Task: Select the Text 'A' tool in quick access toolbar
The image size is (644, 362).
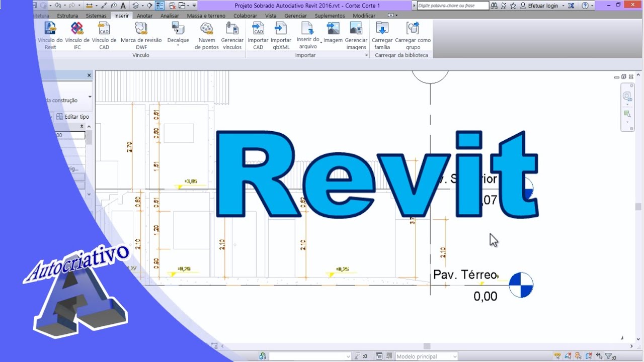Action: (123, 6)
